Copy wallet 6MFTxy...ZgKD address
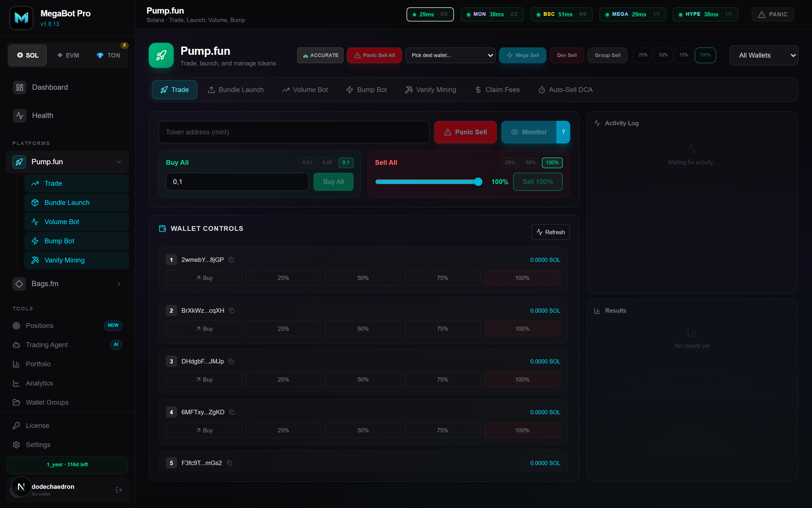Viewport: 812px width, 508px height. [232, 412]
